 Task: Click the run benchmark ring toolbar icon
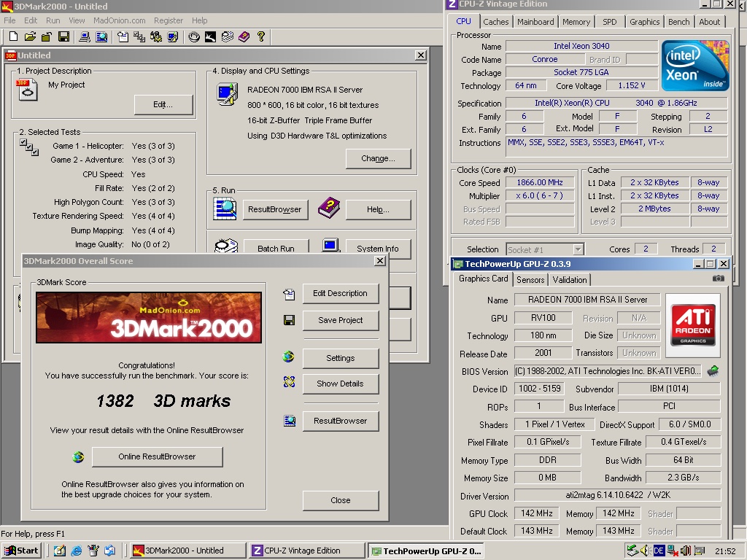[x=194, y=36]
